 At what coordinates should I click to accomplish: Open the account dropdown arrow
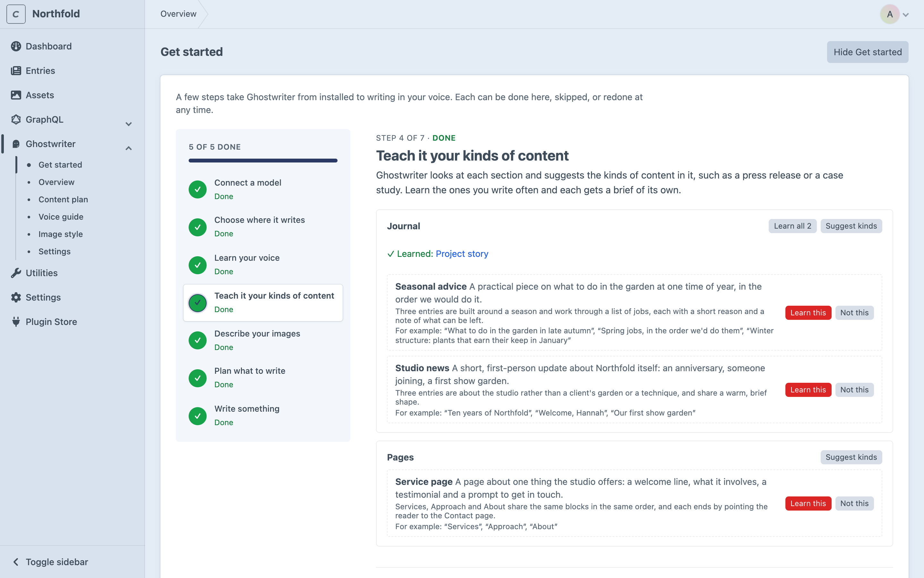(x=906, y=15)
